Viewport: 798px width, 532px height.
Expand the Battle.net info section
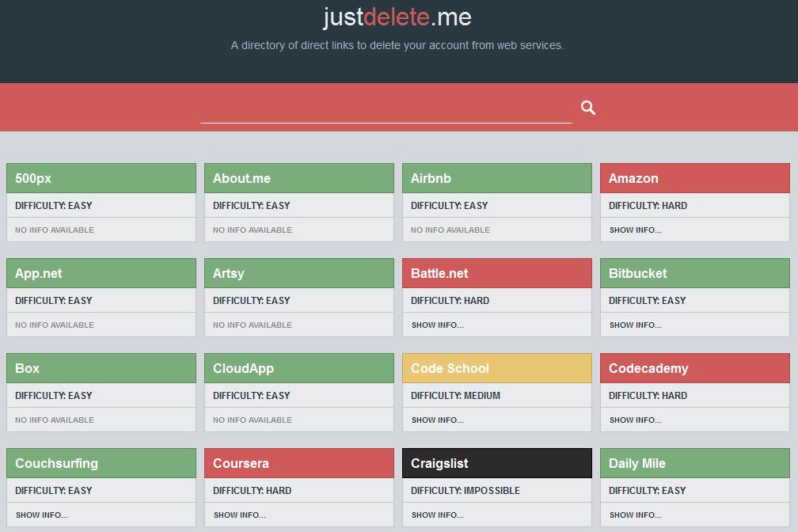coord(436,325)
